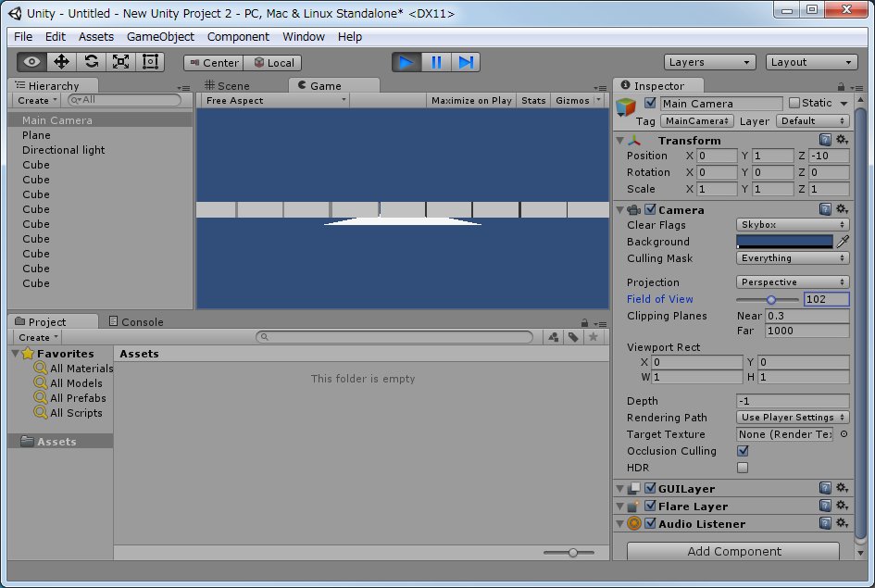Open the Clear Flags Skybox dropdown

pos(793,225)
